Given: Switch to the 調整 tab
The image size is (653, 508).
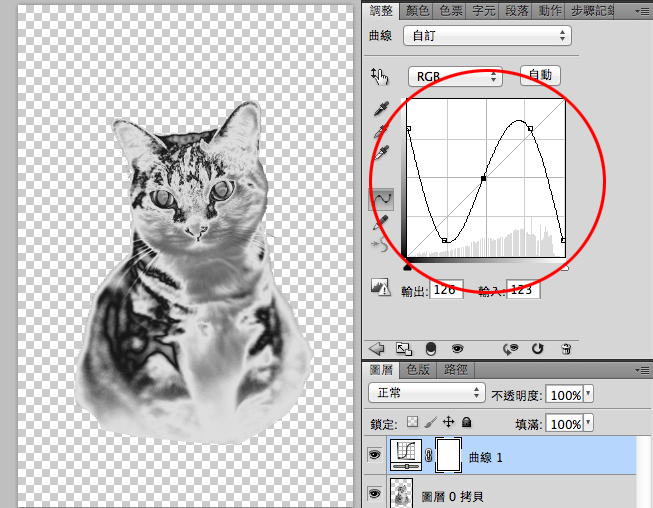Looking at the screenshot, I should (x=381, y=11).
